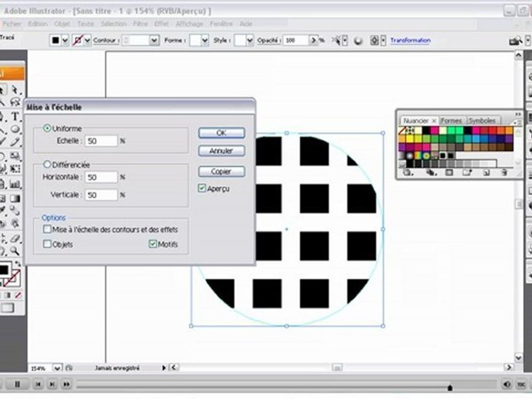Toggle the Aperçu preview checkbox
The width and height of the screenshot is (532, 399).
[x=202, y=188]
